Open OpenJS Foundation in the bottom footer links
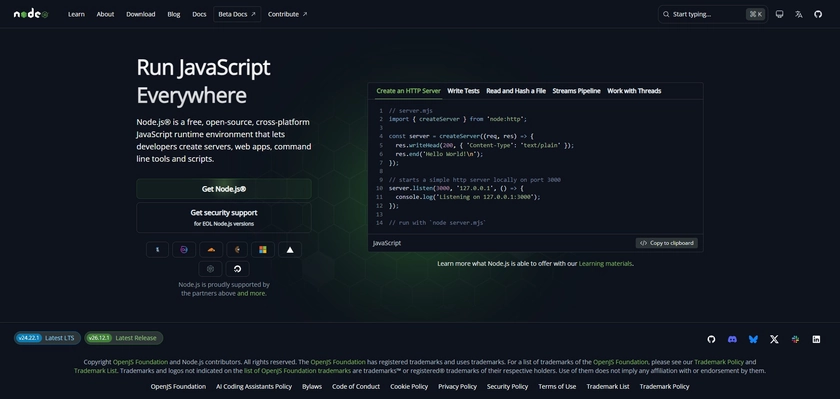This screenshot has height=399, width=840. point(178,386)
